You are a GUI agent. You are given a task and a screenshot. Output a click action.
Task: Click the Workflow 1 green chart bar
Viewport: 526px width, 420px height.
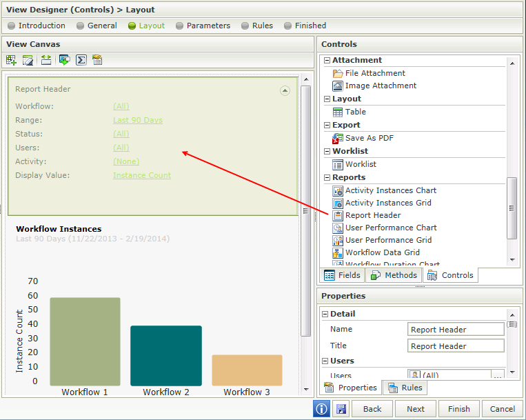85,341
